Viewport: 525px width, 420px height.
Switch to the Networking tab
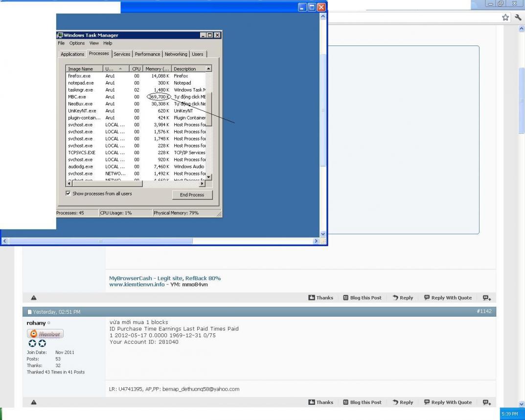coord(176,54)
